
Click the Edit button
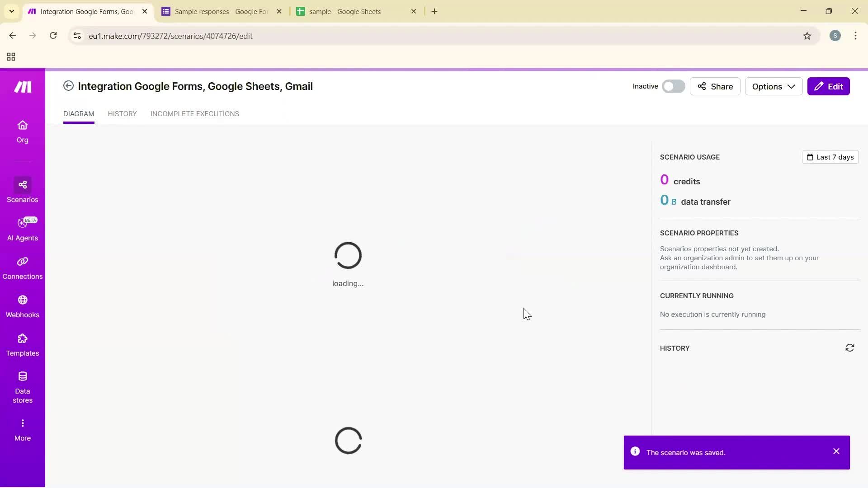(x=829, y=86)
